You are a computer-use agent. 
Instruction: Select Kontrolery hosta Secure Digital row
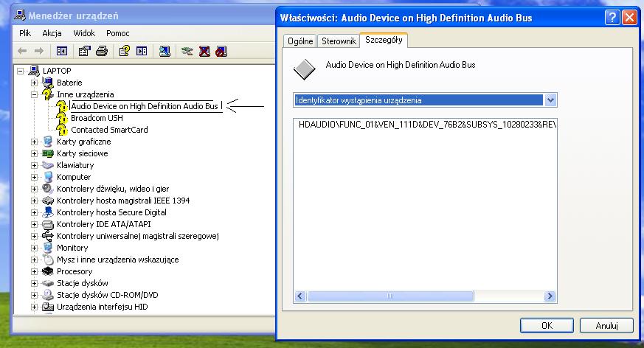pyautogui.click(x=111, y=212)
